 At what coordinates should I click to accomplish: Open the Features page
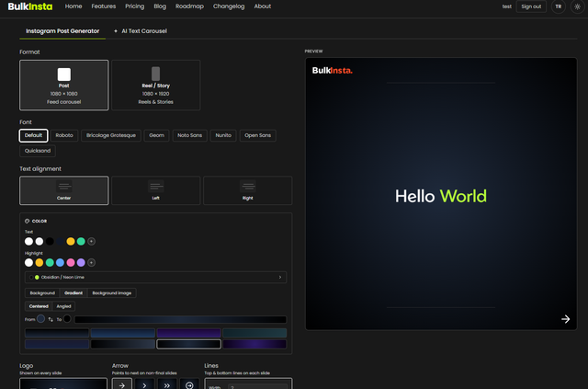(104, 6)
